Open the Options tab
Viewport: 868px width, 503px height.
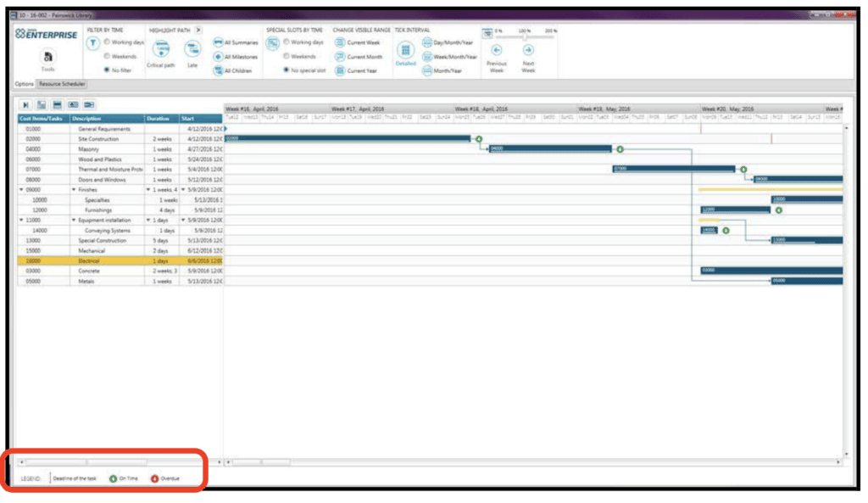[x=24, y=84]
